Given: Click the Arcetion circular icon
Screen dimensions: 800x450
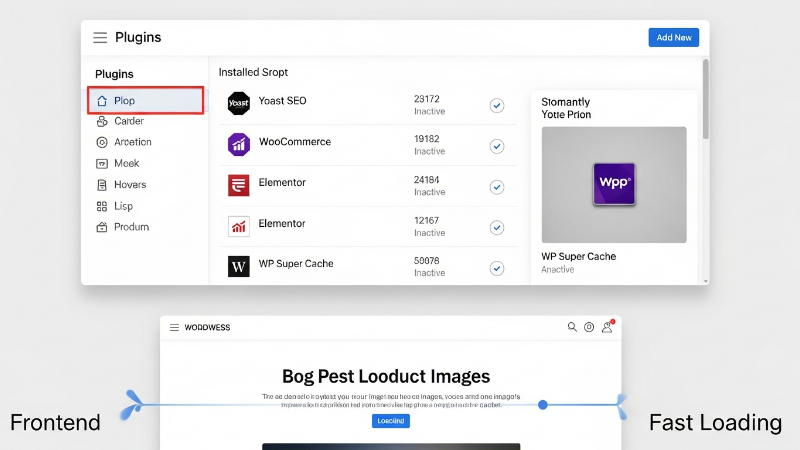Looking at the screenshot, I should [x=102, y=142].
